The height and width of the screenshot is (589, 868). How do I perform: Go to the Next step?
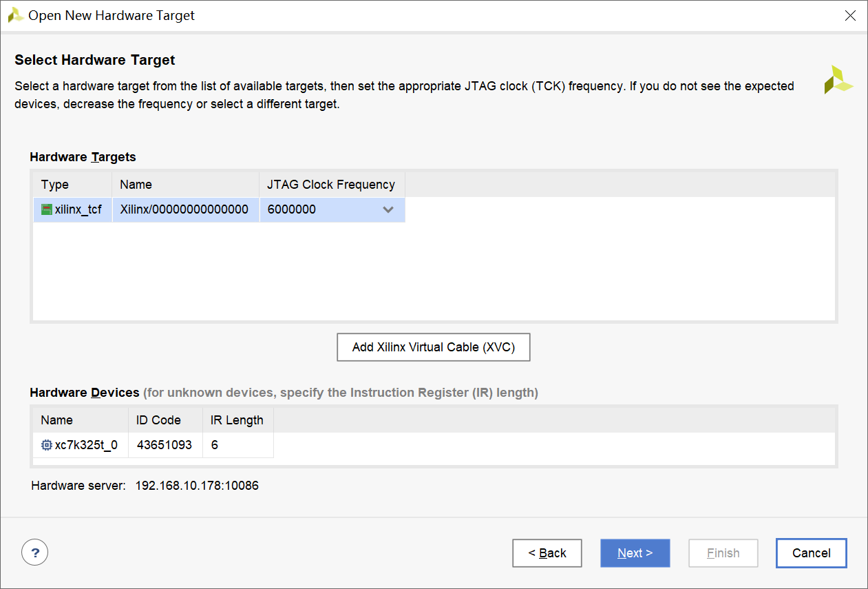pos(635,552)
